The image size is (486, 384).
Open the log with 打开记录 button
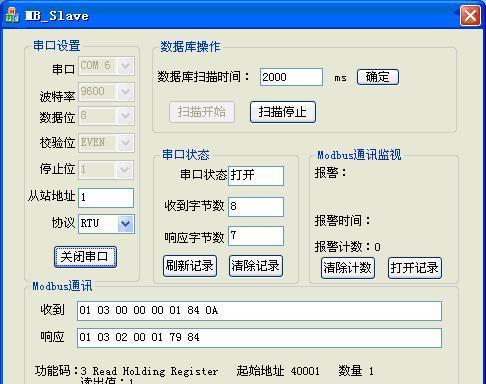click(415, 268)
